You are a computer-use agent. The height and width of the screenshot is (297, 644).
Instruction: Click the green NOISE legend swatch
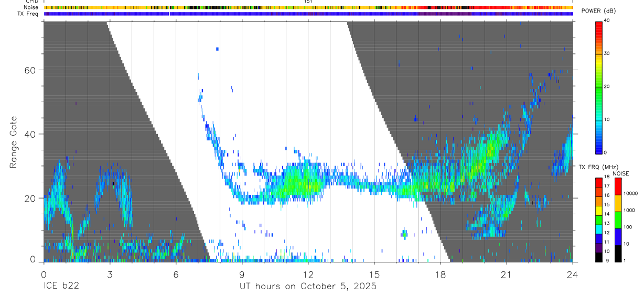[x=618, y=219]
